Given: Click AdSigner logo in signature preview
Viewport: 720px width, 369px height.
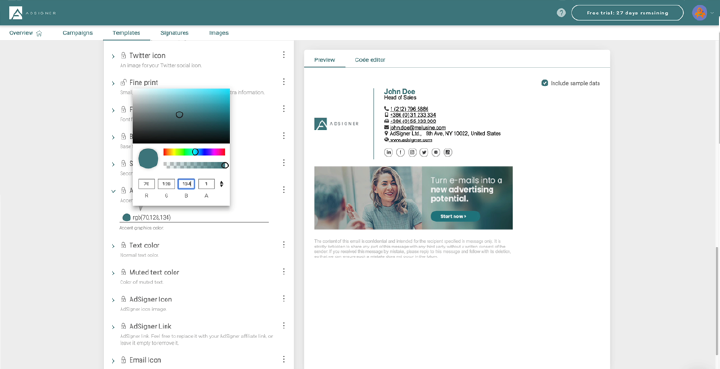Looking at the screenshot, I should pyautogui.click(x=337, y=124).
